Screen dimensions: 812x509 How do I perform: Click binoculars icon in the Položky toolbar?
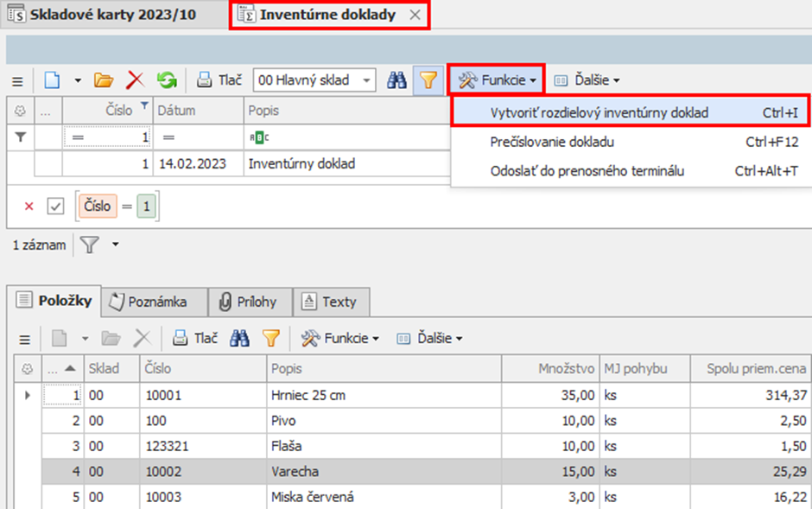point(239,338)
